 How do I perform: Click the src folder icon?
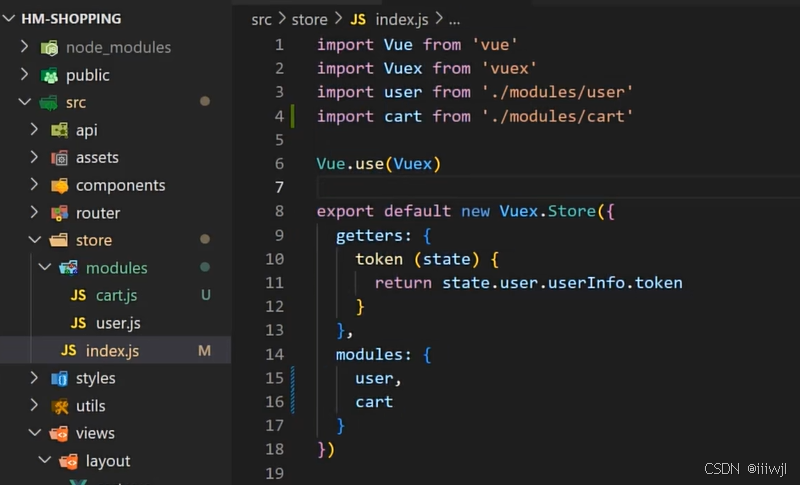pos(48,103)
